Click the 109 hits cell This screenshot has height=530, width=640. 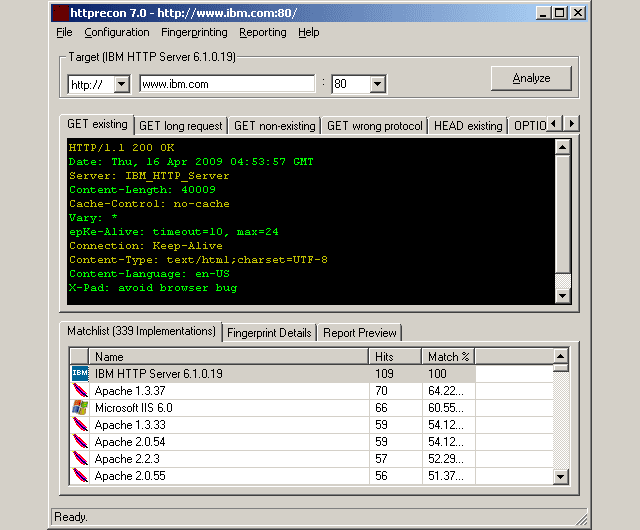(395, 374)
